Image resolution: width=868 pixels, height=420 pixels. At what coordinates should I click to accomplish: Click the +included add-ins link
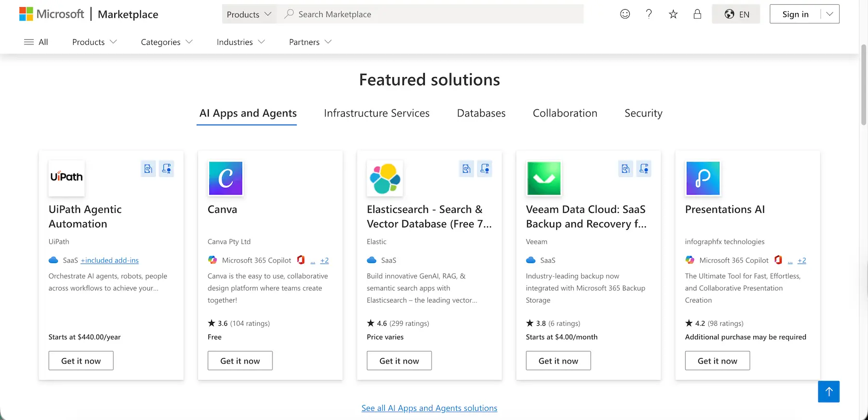(110, 260)
